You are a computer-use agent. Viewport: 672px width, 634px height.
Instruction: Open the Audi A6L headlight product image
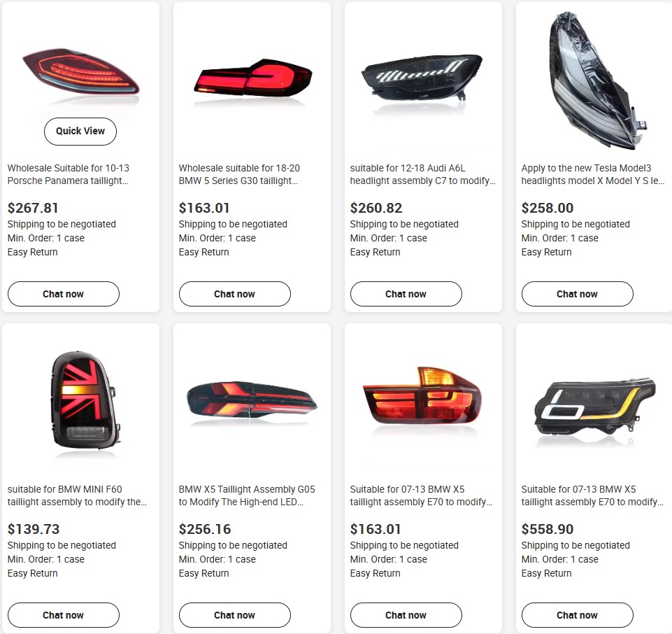[423, 79]
